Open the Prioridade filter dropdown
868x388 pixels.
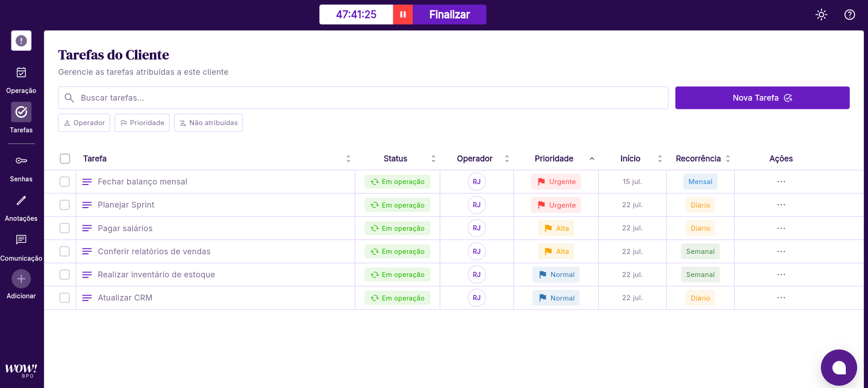(142, 123)
